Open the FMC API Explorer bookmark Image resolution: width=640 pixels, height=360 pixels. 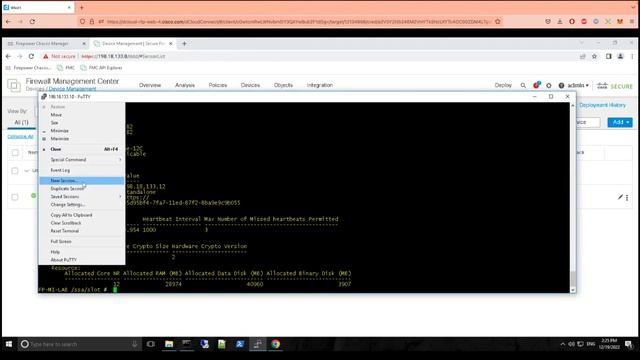tap(102, 68)
